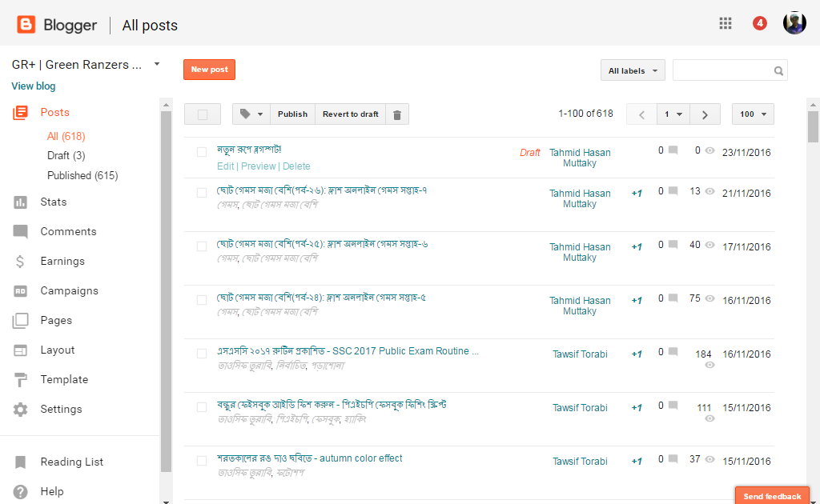Click the trash delete icon in toolbar
This screenshot has height=504, width=820.
(x=397, y=114)
